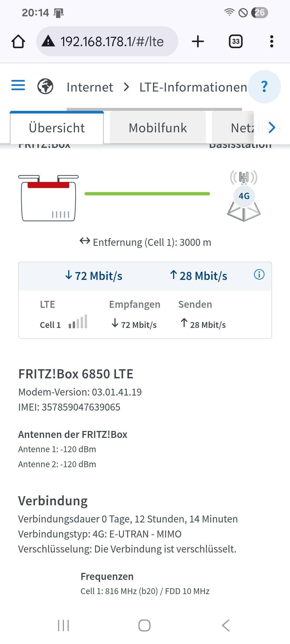
Task: Open a new browser tab with plus
Action: (198, 42)
